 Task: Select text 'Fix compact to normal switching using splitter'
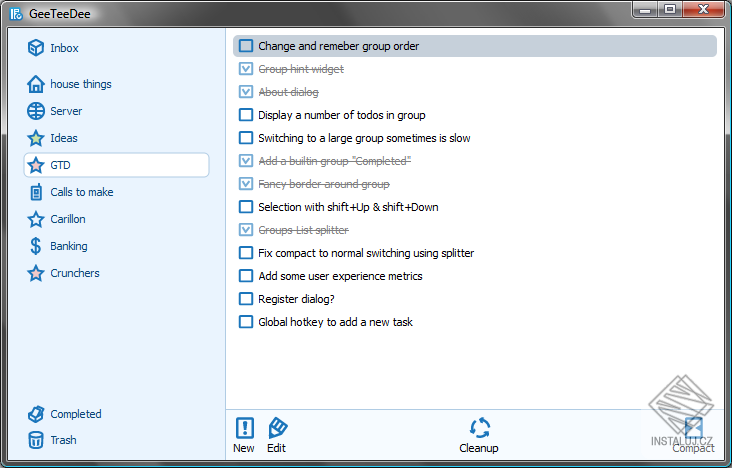tap(366, 253)
